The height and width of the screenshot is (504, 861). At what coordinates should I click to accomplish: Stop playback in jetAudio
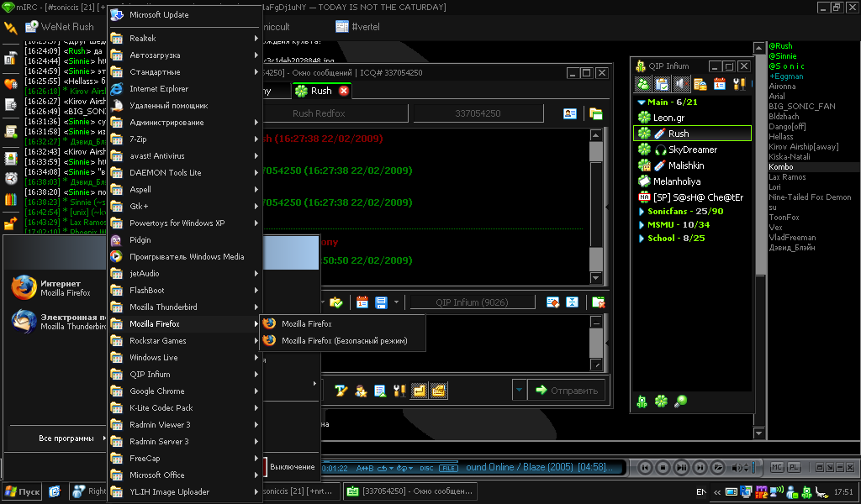tap(663, 467)
